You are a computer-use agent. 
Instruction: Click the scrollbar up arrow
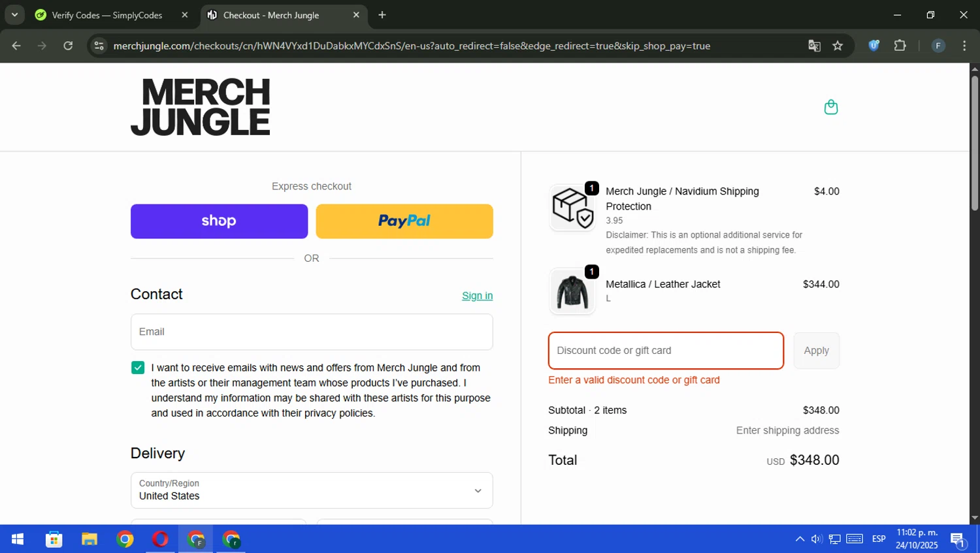coord(975,69)
